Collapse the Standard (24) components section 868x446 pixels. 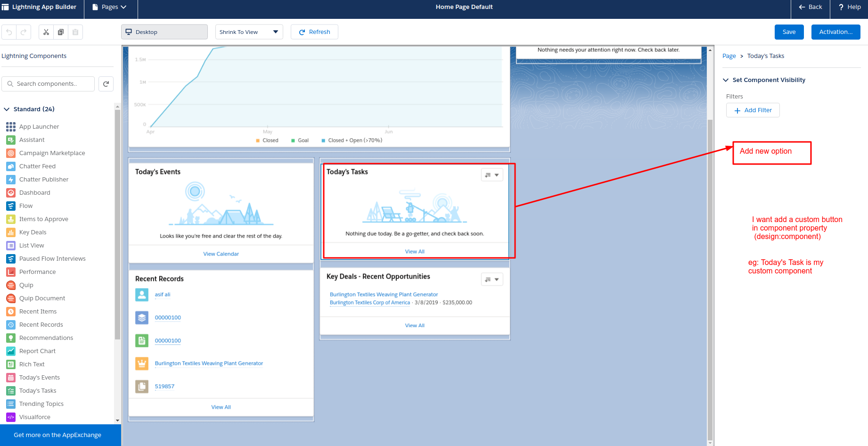pos(7,109)
